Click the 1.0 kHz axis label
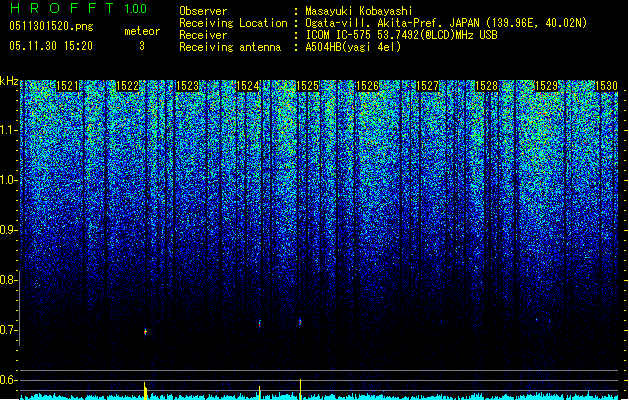 click(x=8, y=180)
